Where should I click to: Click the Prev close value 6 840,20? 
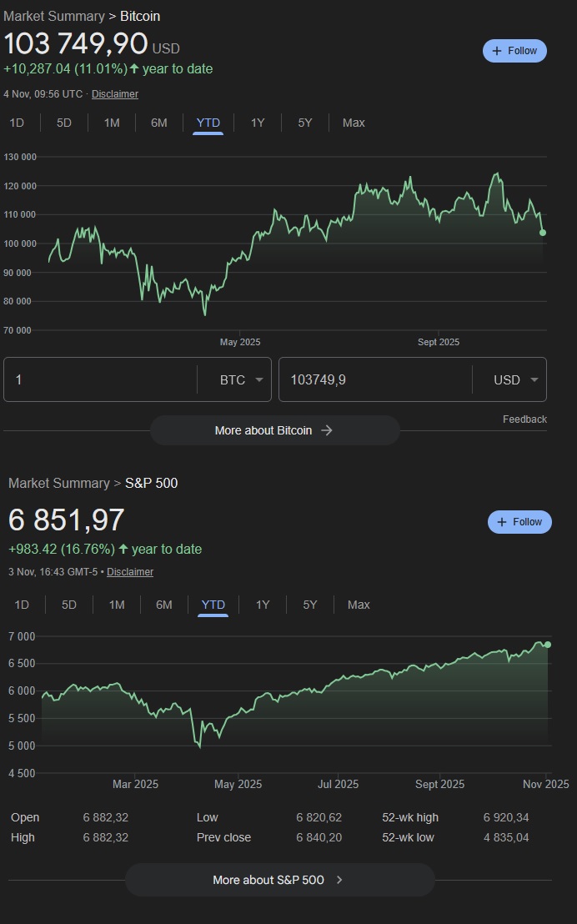319,837
